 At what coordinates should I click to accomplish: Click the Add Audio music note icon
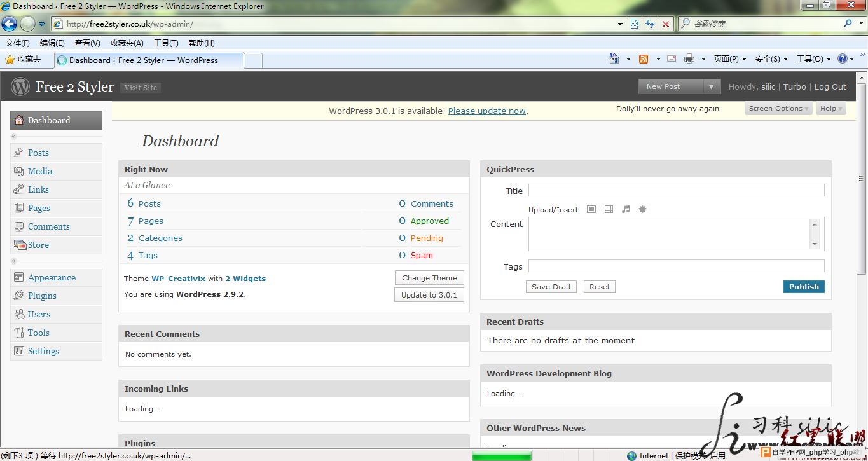click(x=626, y=209)
